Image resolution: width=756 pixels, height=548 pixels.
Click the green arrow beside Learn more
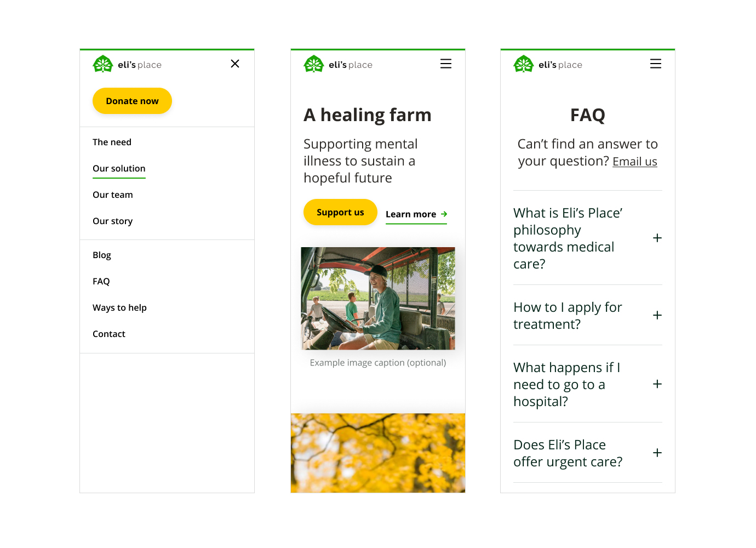[444, 214]
